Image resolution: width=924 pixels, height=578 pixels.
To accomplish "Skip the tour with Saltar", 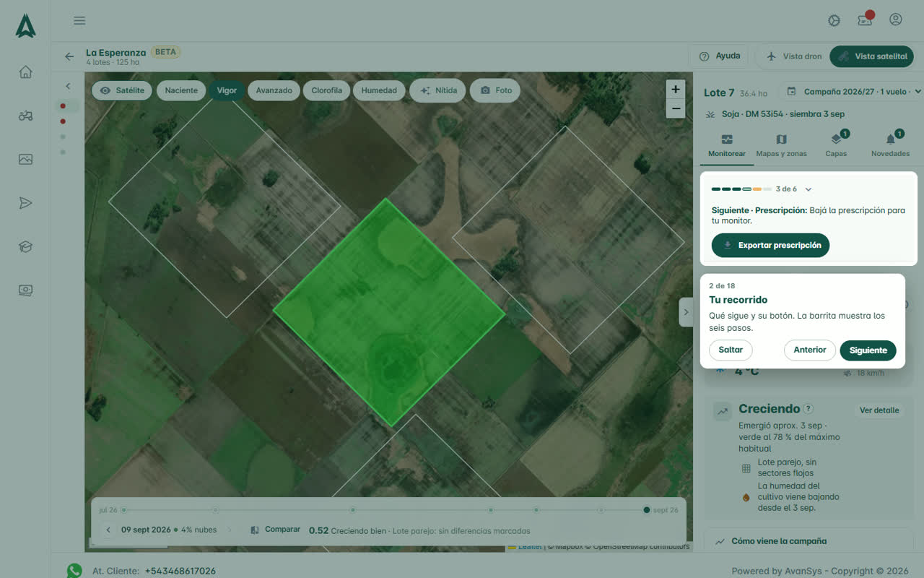I will coord(731,350).
